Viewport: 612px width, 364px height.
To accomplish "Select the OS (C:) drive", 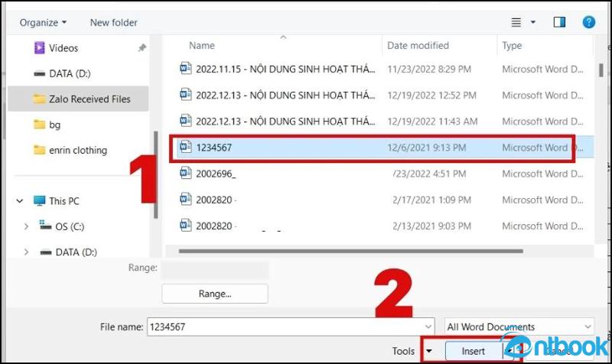I will (x=70, y=226).
